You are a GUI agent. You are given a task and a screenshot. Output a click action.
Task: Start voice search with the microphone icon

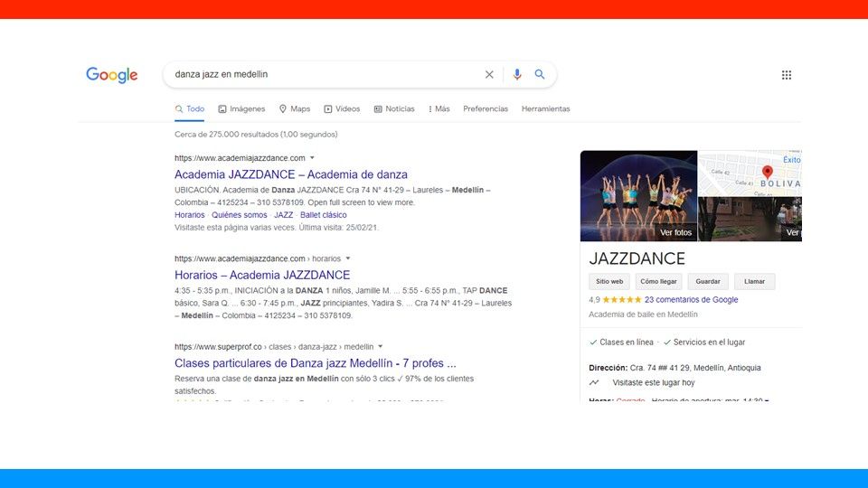517,75
